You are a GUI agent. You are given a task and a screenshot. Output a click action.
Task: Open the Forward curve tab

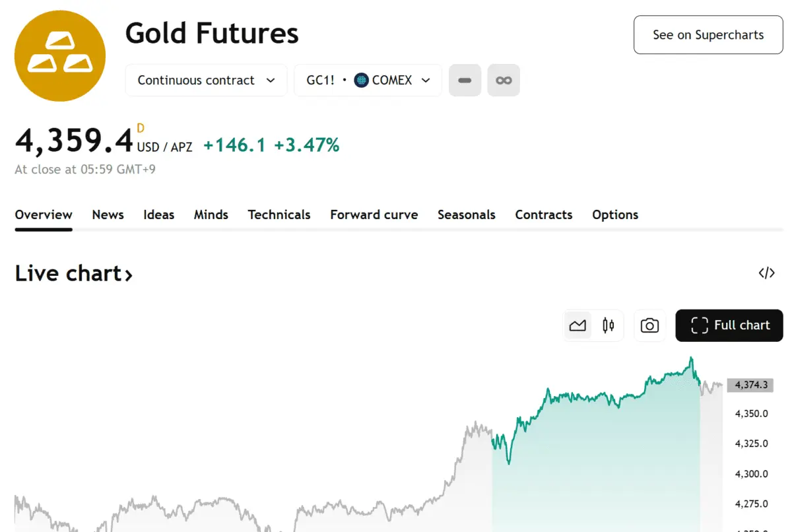[x=374, y=215]
